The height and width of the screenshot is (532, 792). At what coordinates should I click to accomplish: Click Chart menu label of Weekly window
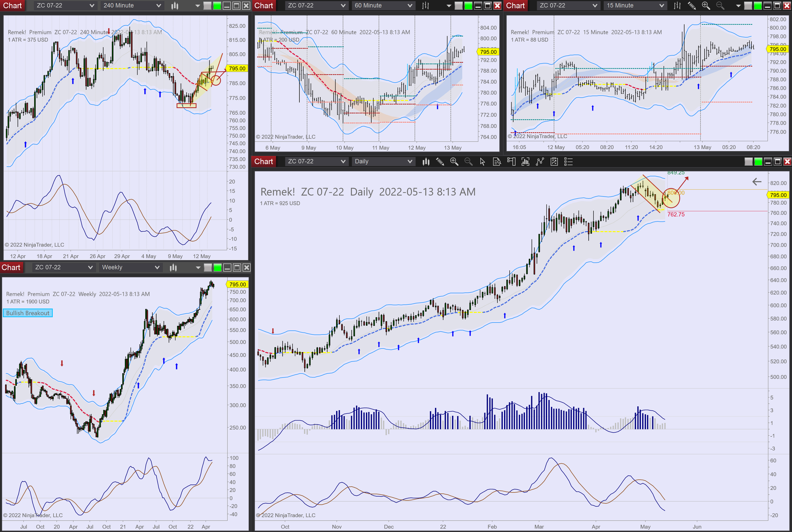coord(11,267)
